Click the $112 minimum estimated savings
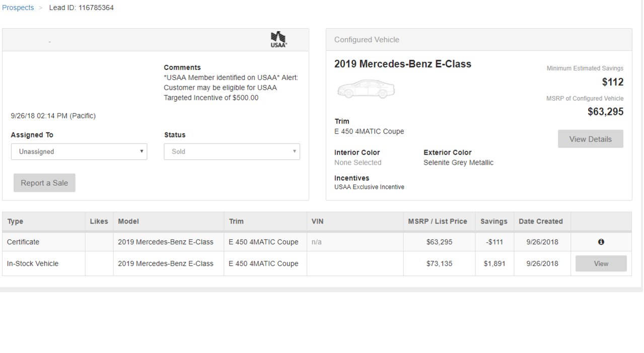644x353 pixels. coord(613,82)
